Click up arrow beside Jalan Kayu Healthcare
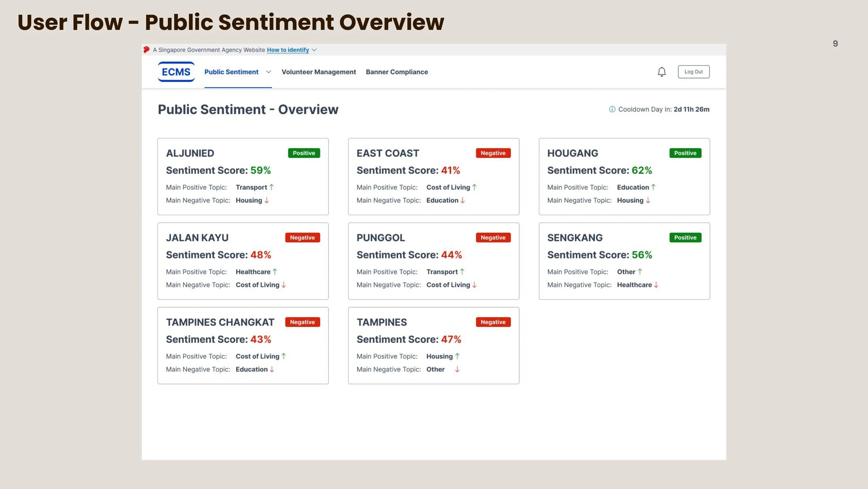The height and width of the screenshot is (489, 868). [x=275, y=271]
